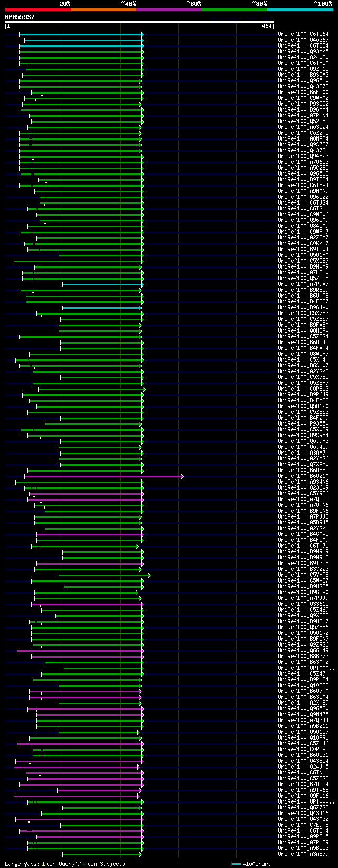Select label UniRef100_C0P813
Image resolution: width=338 pixels, height=868 pixels.
tap(303, 389)
